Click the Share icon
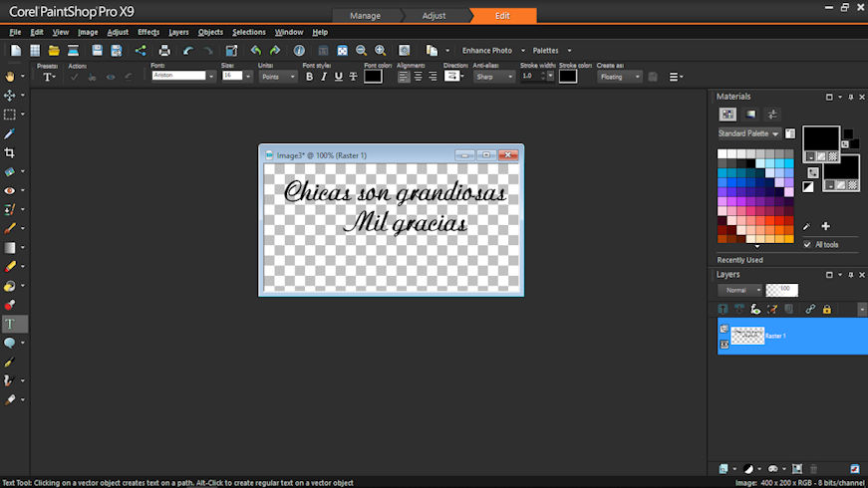Image resolution: width=868 pixels, height=488 pixels. 141,51
